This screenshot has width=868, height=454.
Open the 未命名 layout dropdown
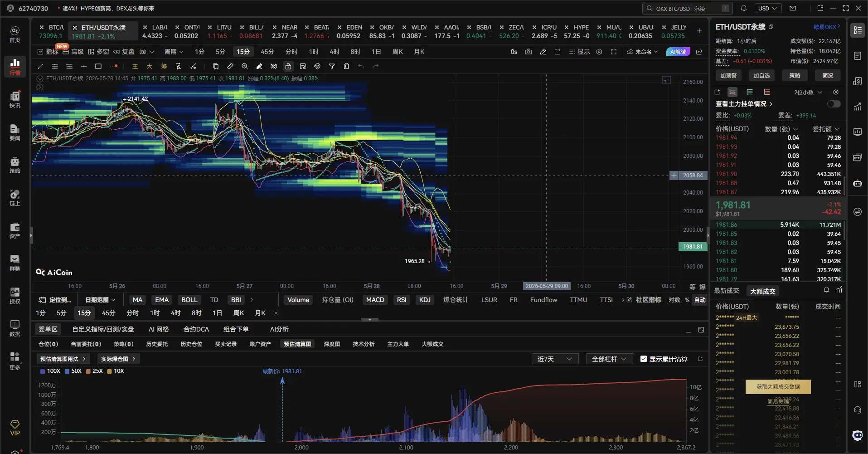pyautogui.click(x=642, y=52)
